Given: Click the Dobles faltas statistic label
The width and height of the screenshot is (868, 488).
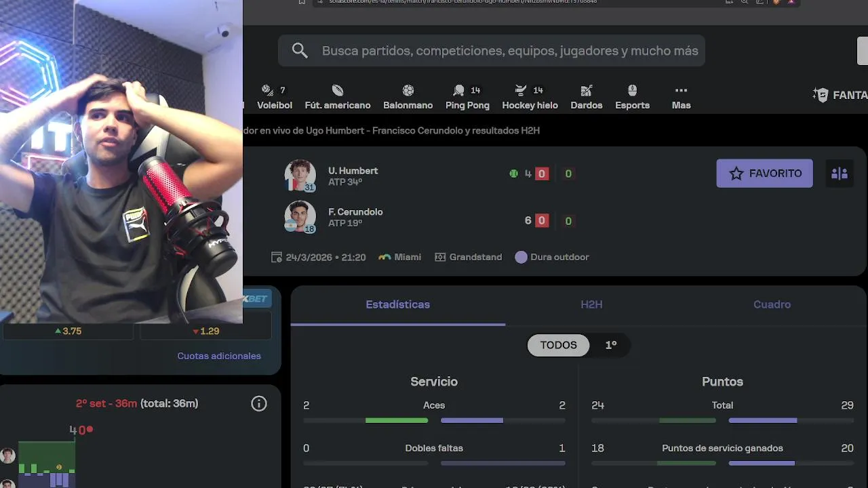Looking at the screenshot, I should (434, 448).
